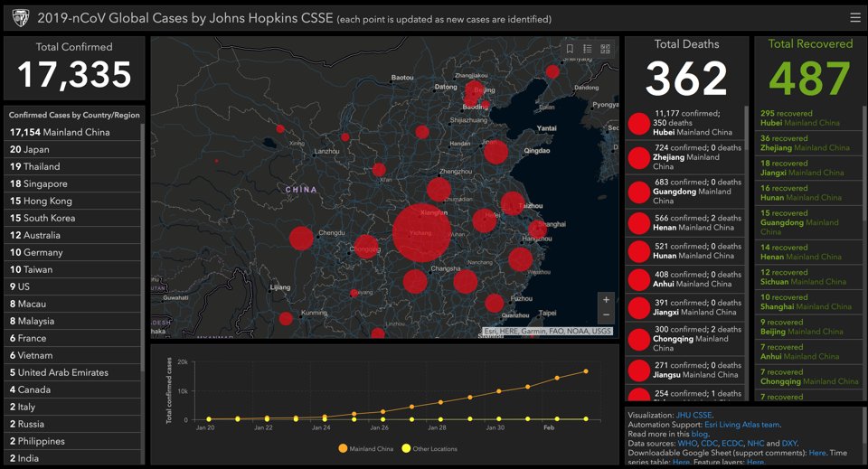Image resolution: width=868 pixels, height=469 pixels.
Task: Click '295 recovered Hubei' entry
Action: coord(808,117)
